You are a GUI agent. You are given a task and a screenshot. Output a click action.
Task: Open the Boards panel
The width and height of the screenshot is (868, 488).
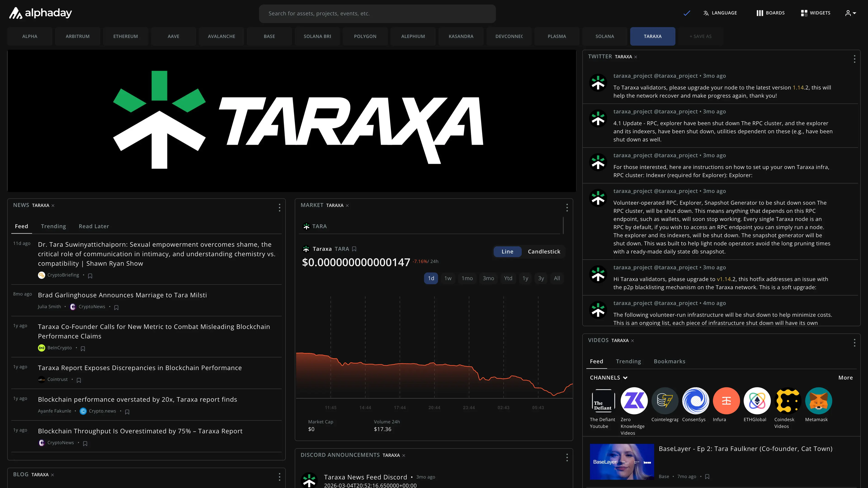770,13
